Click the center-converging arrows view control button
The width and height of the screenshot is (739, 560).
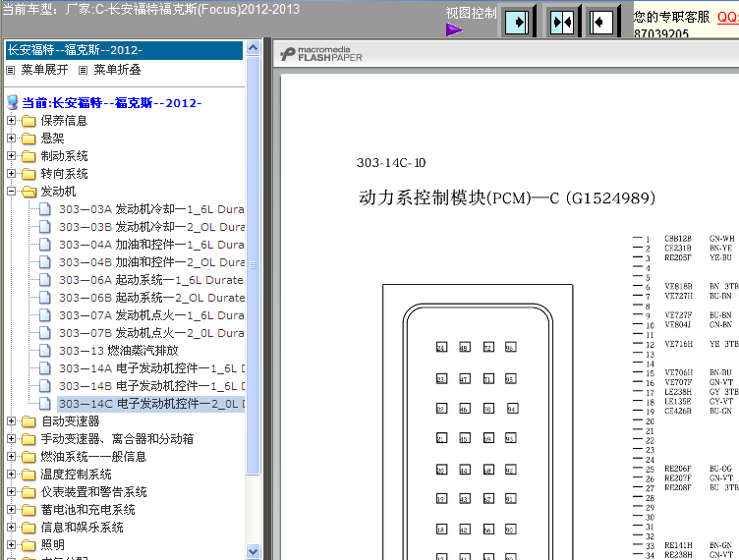[562, 22]
